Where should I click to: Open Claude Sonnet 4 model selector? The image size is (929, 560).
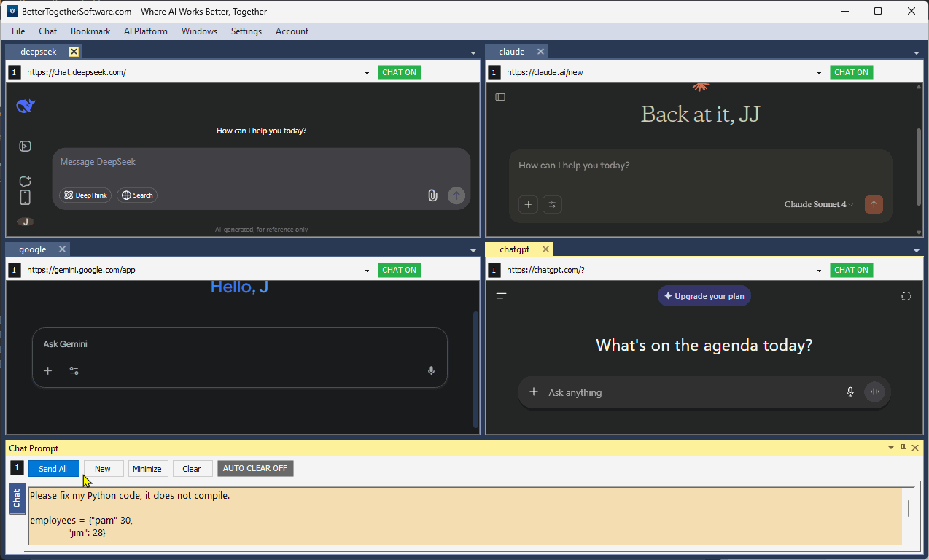[818, 205]
